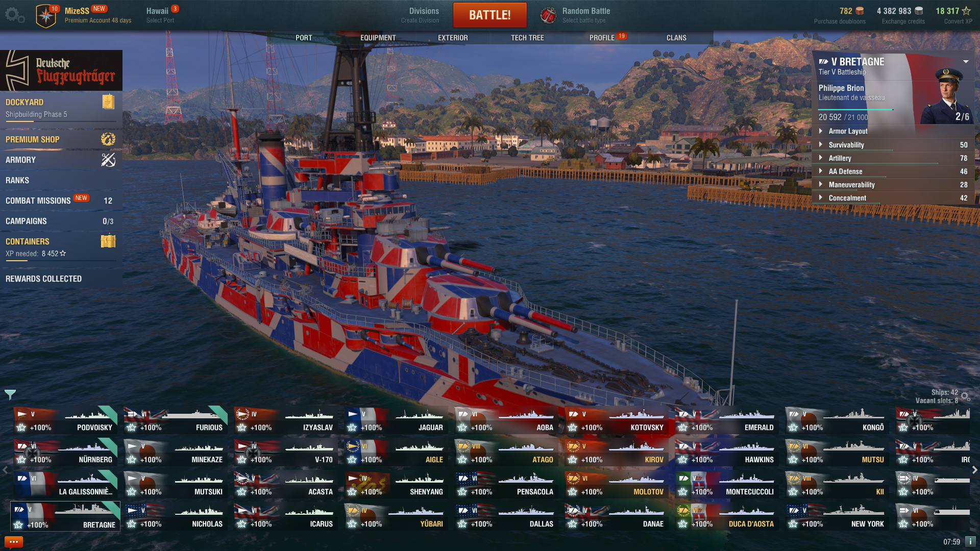
Task: Click the info icon beside clock
Action: click(x=970, y=541)
